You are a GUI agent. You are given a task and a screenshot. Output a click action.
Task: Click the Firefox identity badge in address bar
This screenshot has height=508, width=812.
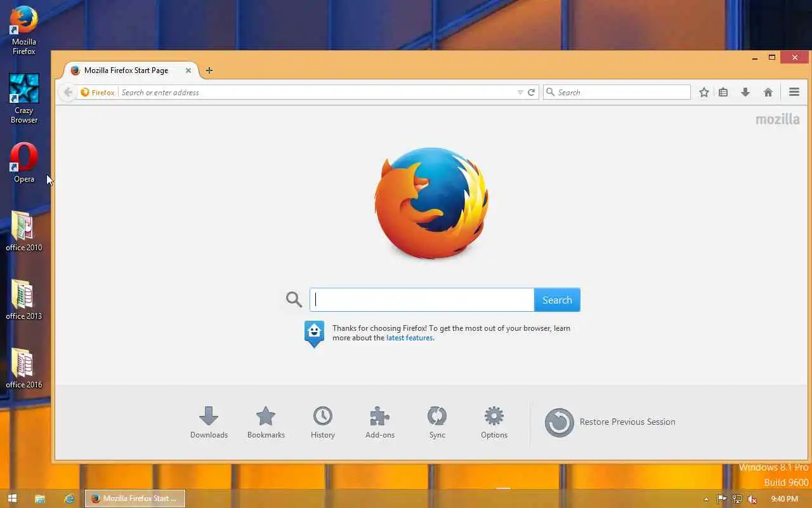pyautogui.click(x=98, y=92)
